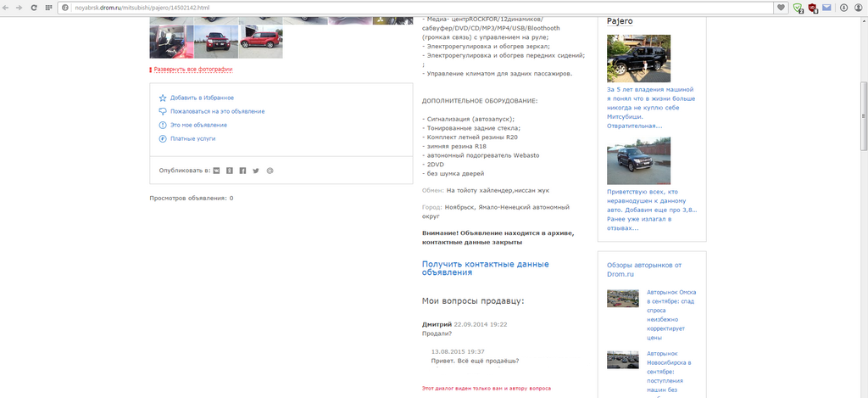Click 'Это мое объявление' link
Screen dimensions: 868x398
[x=198, y=126]
